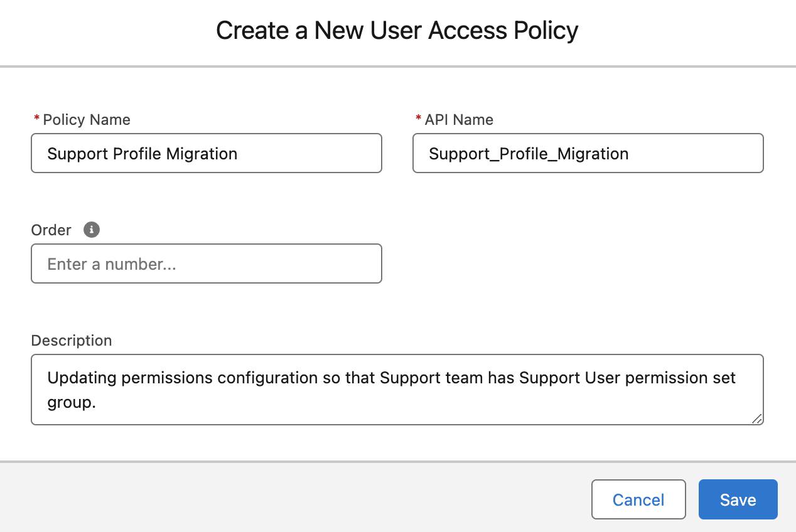The width and height of the screenshot is (796, 532).
Task: Click the 'Description' label text
Action: pyautogui.click(x=72, y=341)
